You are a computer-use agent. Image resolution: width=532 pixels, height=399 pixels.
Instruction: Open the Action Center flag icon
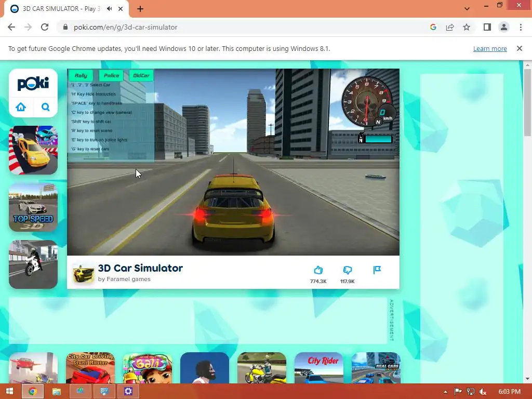(x=458, y=392)
